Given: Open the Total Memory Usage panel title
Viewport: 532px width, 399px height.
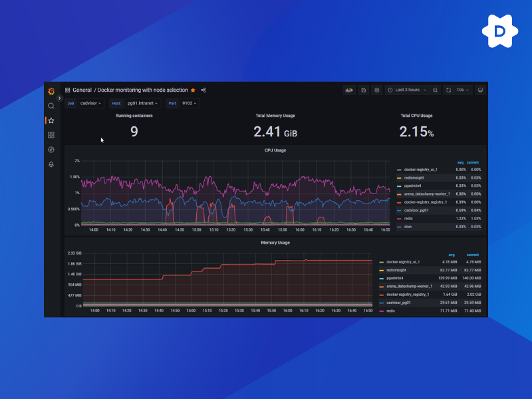Looking at the screenshot, I should [275, 116].
